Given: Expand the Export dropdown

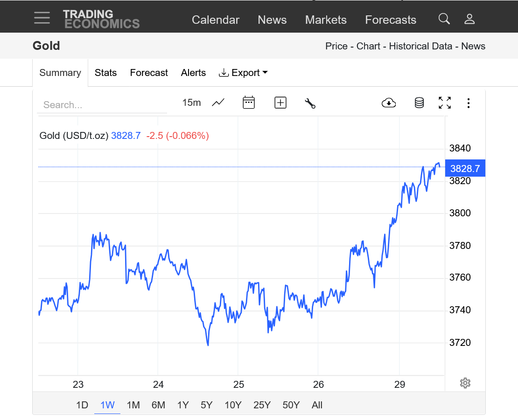Looking at the screenshot, I should [x=243, y=73].
